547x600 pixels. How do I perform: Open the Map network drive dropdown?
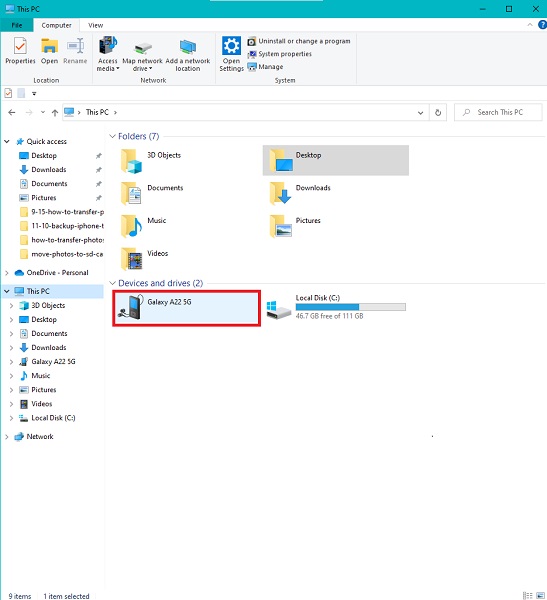[142, 54]
